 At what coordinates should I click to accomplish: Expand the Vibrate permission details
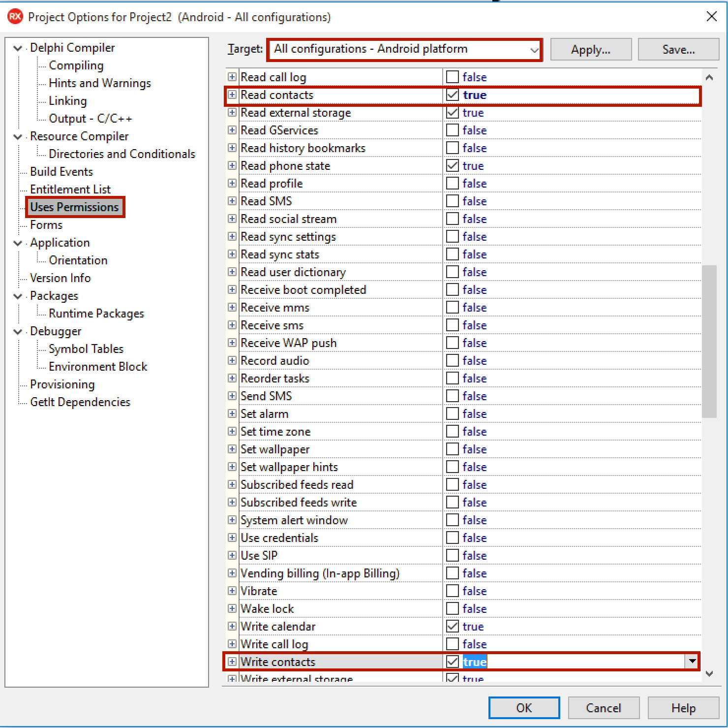point(232,591)
